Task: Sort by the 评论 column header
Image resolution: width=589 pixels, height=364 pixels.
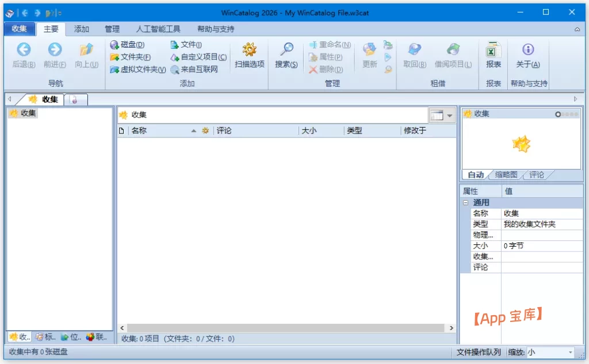Action: click(x=224, y=131)
